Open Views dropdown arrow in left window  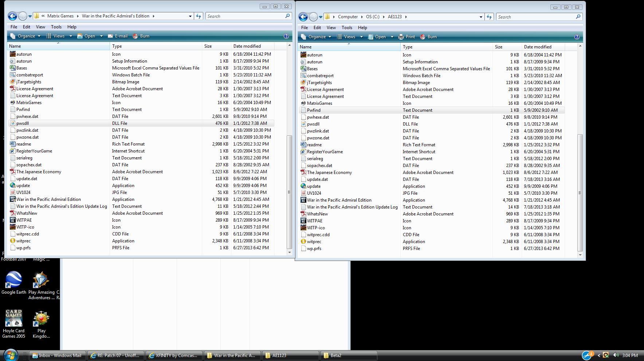pyautogui.click(x=71, y=36)
